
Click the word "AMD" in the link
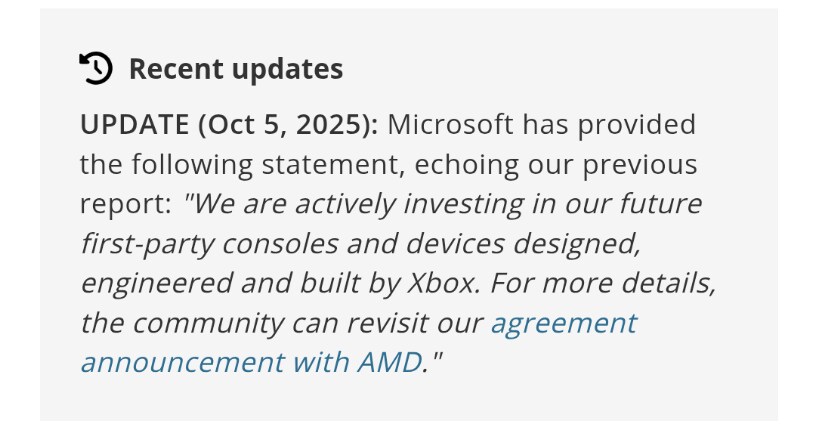(389, 362)
